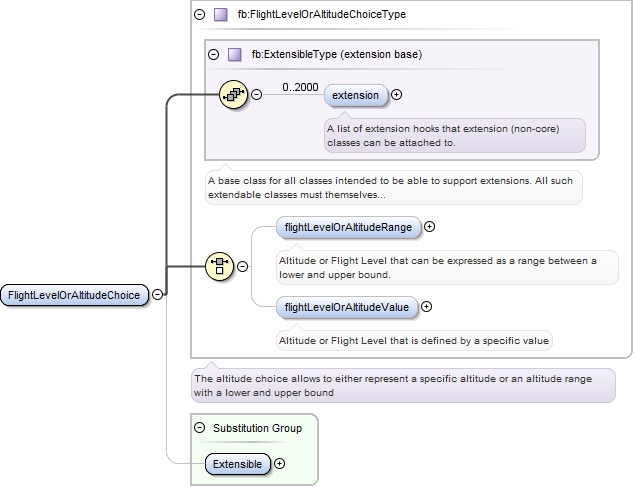
Task: Click the purple fb:ExtensibleType type icon
Action: [x=235, y=54]
